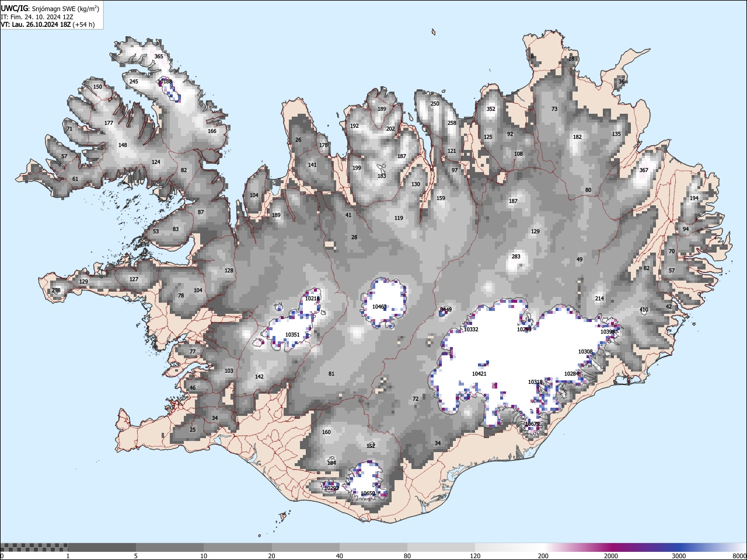Click the Eyjafjallajökull value '10292'
747x560 pixels.
(x=331, y=488)
